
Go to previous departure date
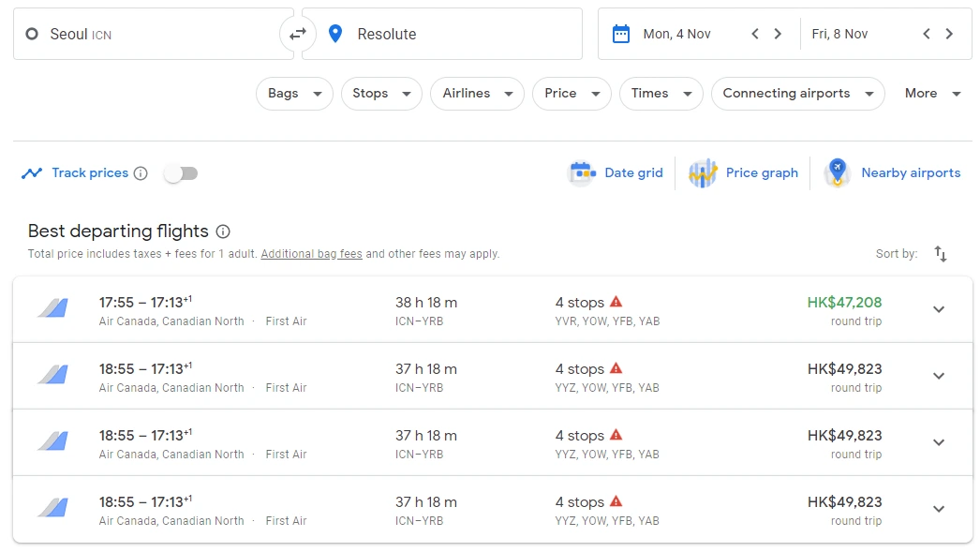755,34
